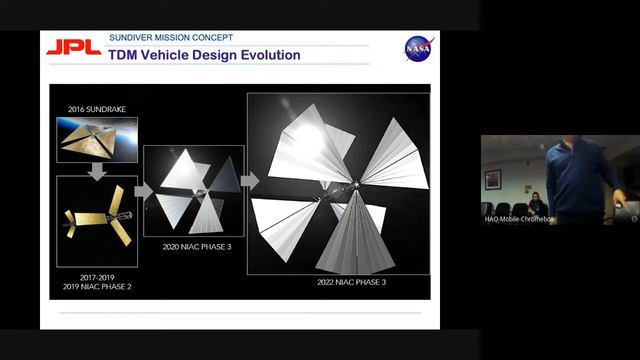Click the '2016 SUNDRAKE' caption
Screen dimensions: 640x360
tap(97, 109)
